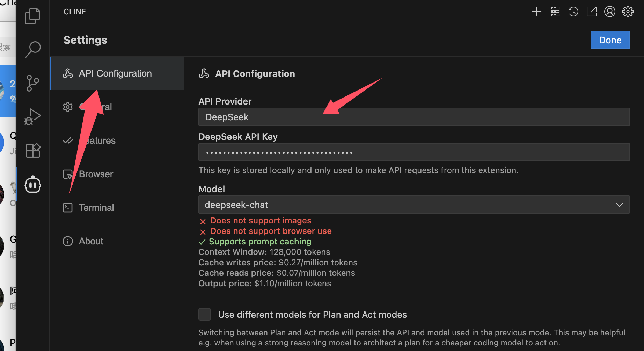Viewport: 644px width, 351px height.
Task: Click the DeepSeek API Key field
Action: [x=414, y=152]
